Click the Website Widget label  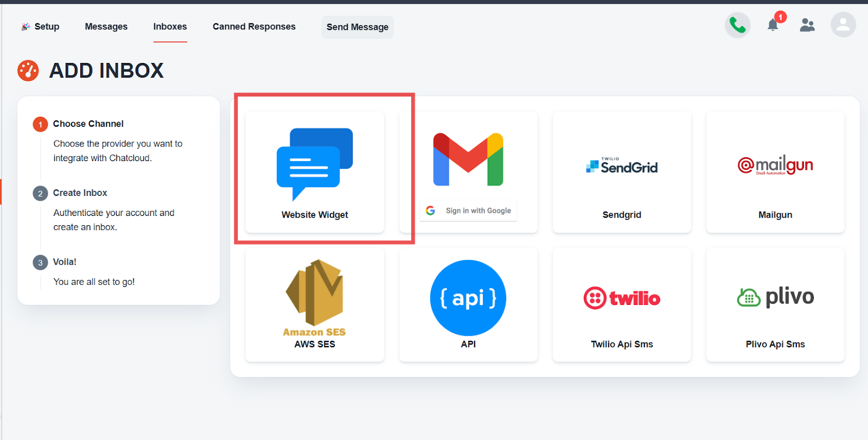(315, 215)
